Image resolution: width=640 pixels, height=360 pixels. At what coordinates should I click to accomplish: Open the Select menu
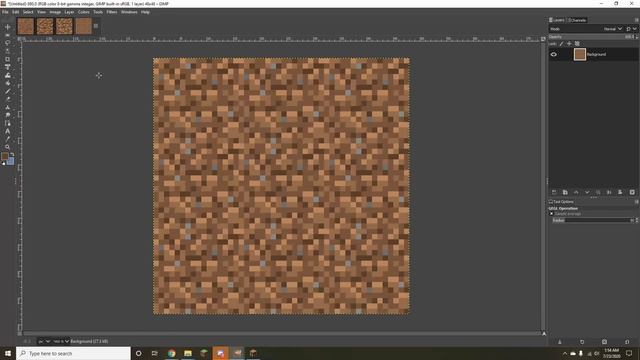pyautogui.click(x=28, y=12)
